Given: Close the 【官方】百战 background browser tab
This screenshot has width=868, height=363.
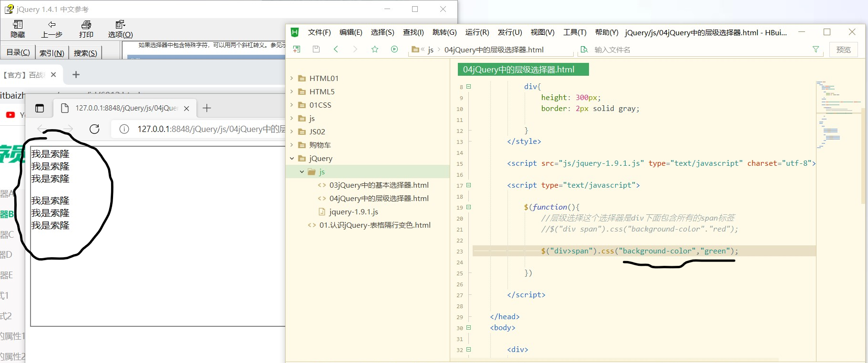Looking at the screenshot, I should point(53,75).
